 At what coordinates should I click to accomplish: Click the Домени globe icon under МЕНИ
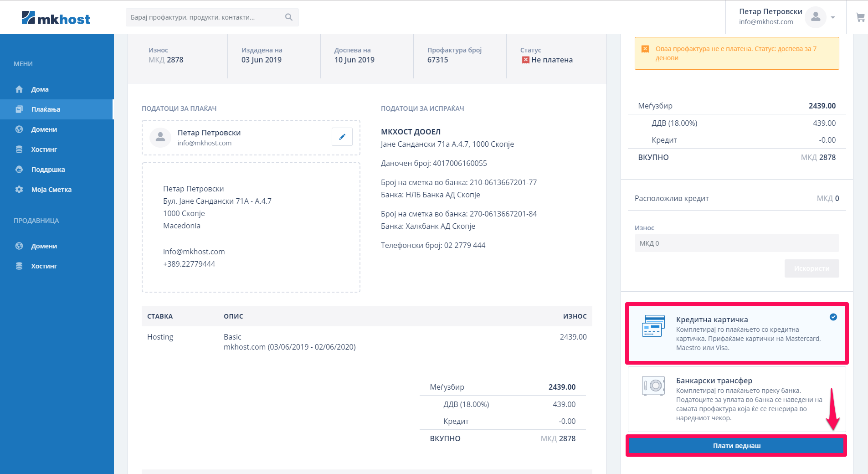pos(19,129)
